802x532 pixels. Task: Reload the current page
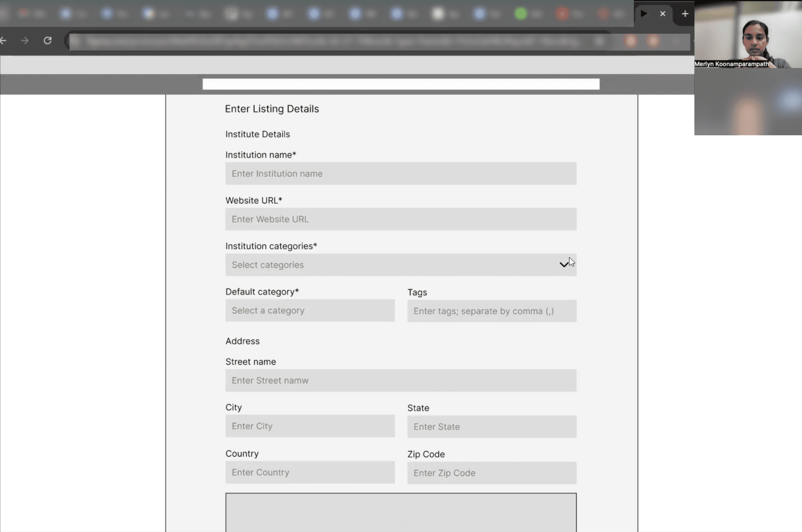47,41
